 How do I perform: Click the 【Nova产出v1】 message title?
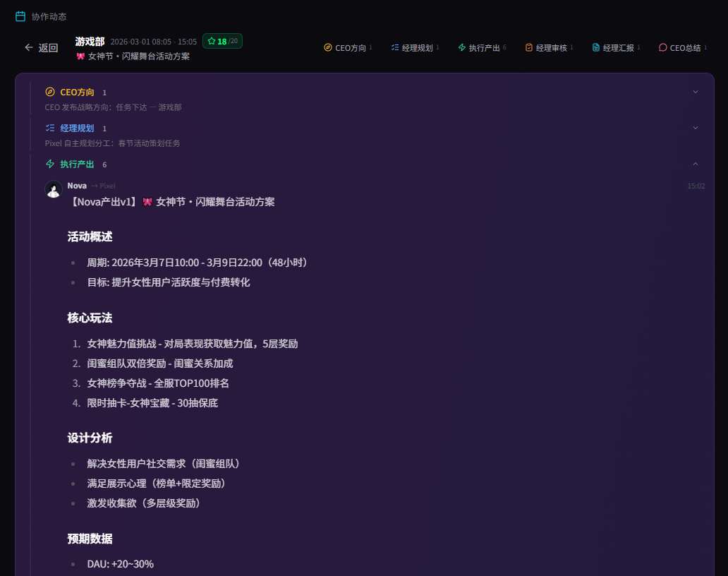tap(171, 202)
